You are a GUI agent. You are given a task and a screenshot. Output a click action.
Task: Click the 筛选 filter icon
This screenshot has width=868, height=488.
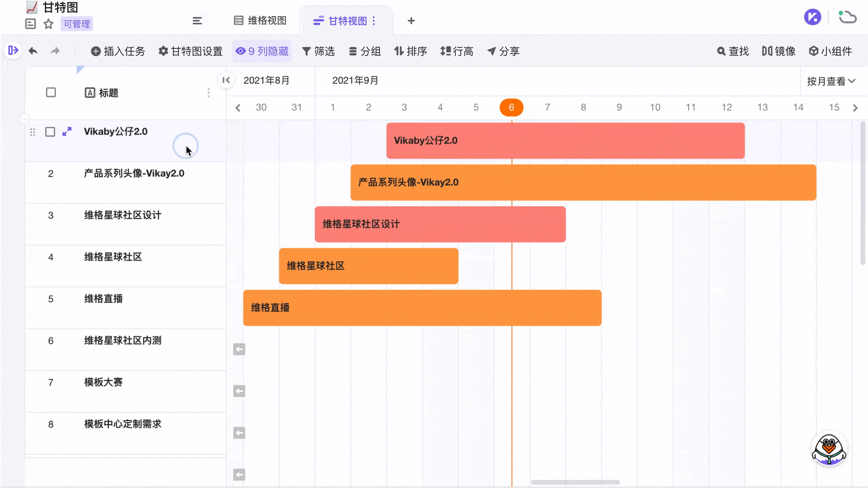[307, 51]
